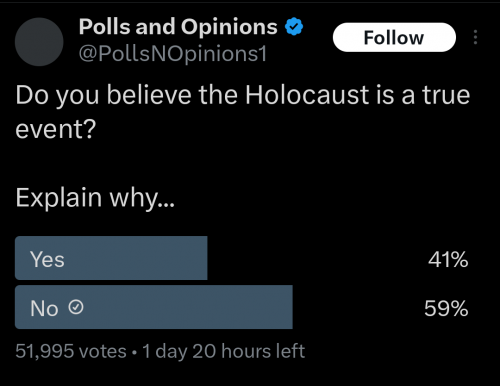The image size is (500, 386).
Task: Click the Explain why... line
Action: click(x=95, y=198)
